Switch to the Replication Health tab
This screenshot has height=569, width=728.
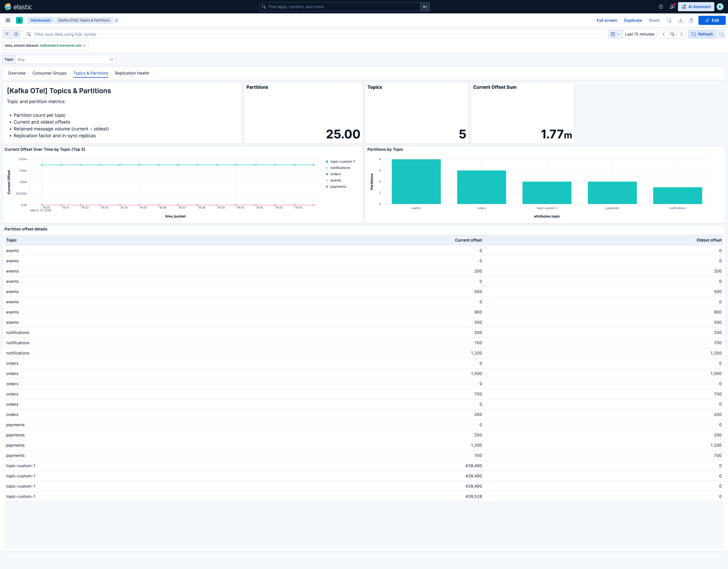pyautogui.click(x=132, y=73)
